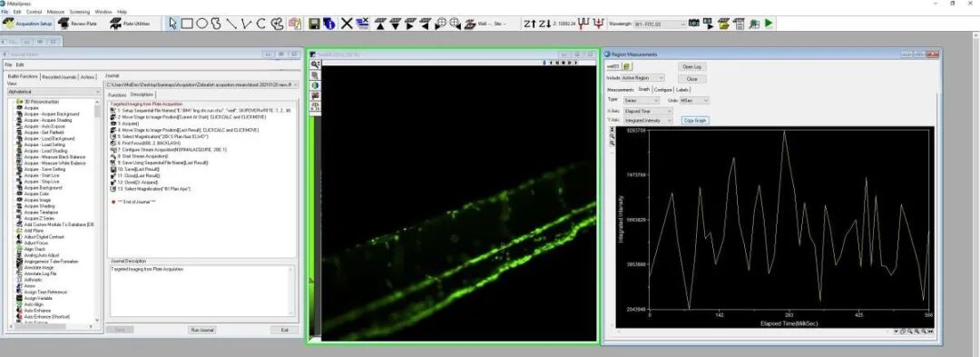980x357 pixels.
Task: Switch to the Labels tab
Action: tap(681, 90)
